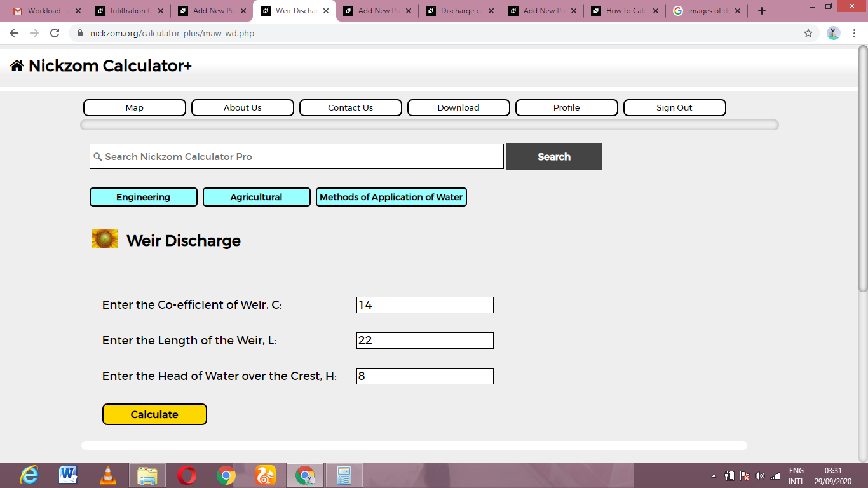Click the Length of the Weir input

(x=425, y=341)
